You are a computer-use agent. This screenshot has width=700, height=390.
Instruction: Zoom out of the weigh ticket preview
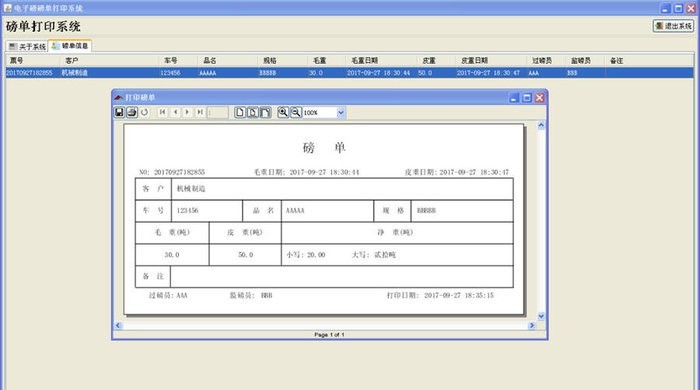296,112
